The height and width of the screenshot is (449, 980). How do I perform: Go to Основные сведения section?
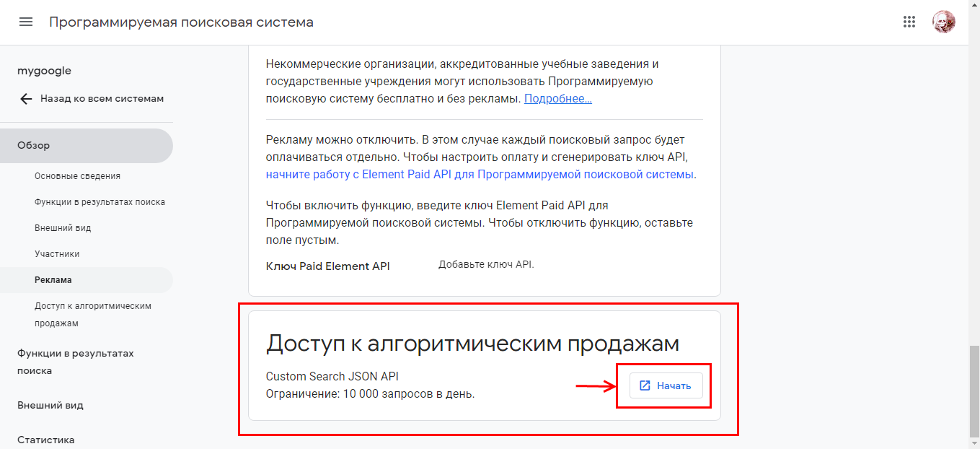click(77, 175)
